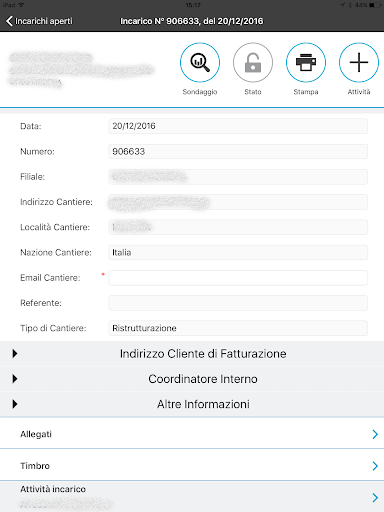Click the Timbro chevron arrow
Screen dimensions: 384x512
(375, 466)
